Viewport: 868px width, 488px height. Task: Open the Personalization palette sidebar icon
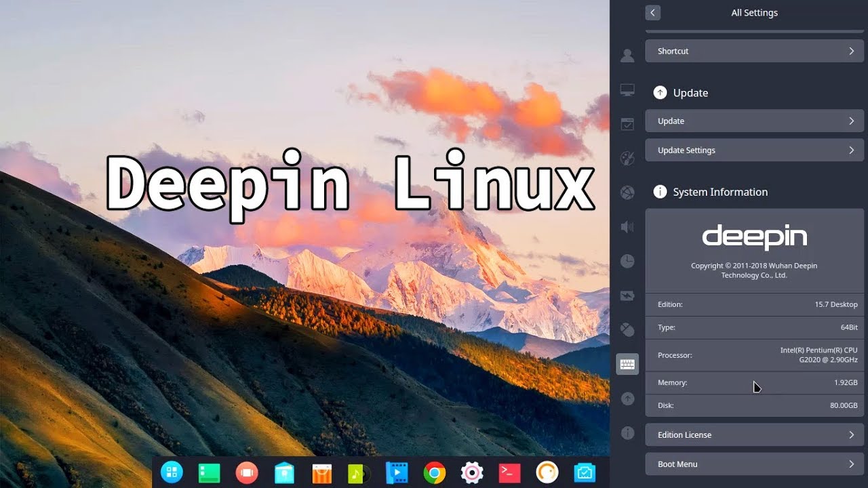tap(627, 158)
